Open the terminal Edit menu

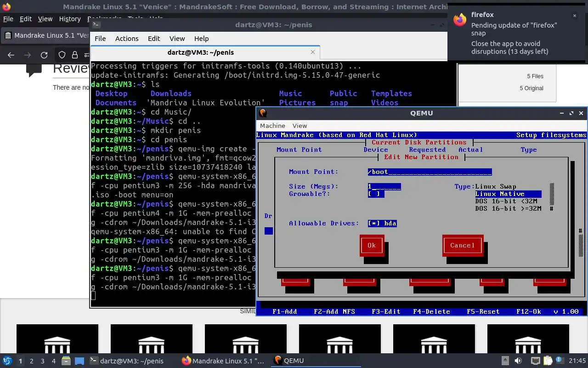point(154,39)
